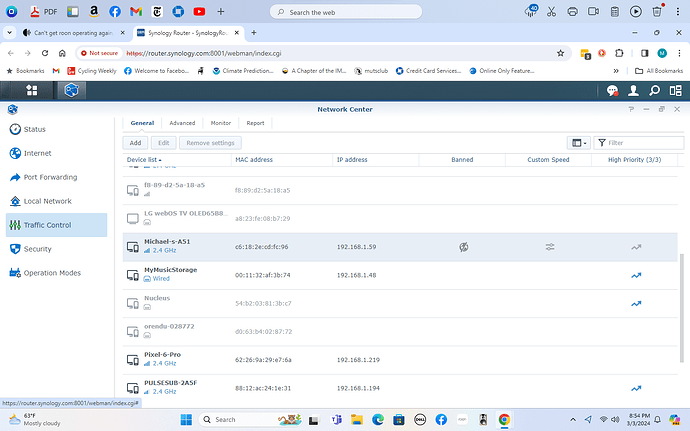
Task: Open Port Forwarding in sidebar
Action: 56,177
